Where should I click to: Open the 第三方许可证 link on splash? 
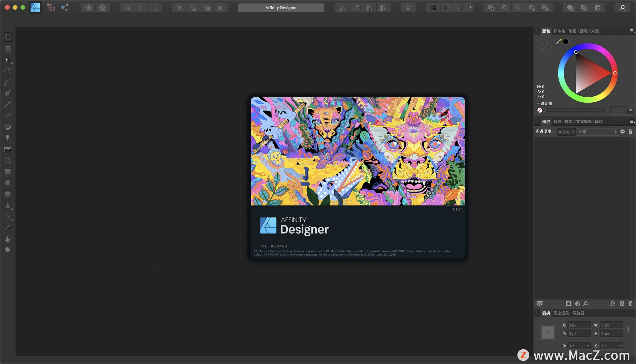(279, 246)
